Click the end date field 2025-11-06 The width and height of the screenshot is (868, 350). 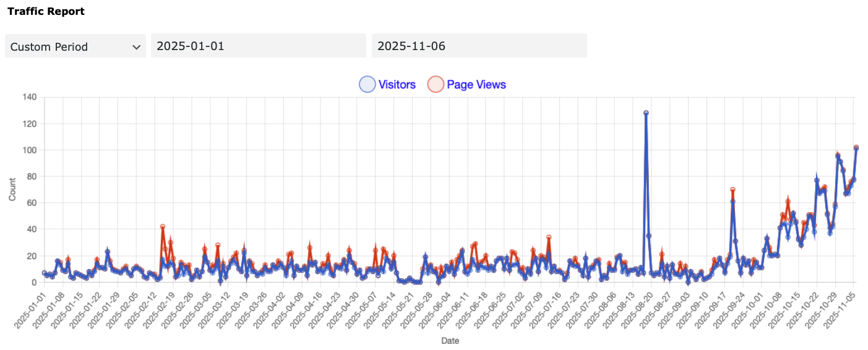pyautogui.click(x=479, y=46)
